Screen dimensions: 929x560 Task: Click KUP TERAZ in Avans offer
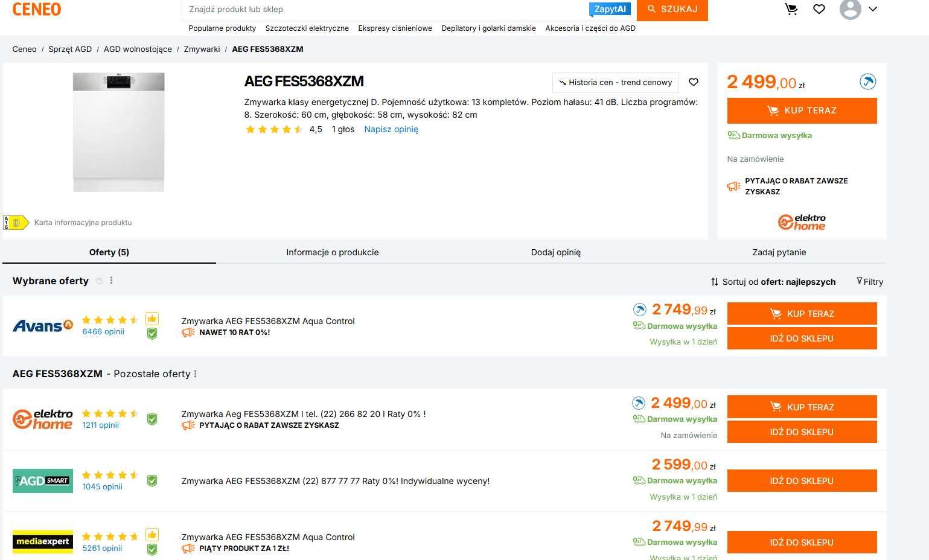point(802,314)
